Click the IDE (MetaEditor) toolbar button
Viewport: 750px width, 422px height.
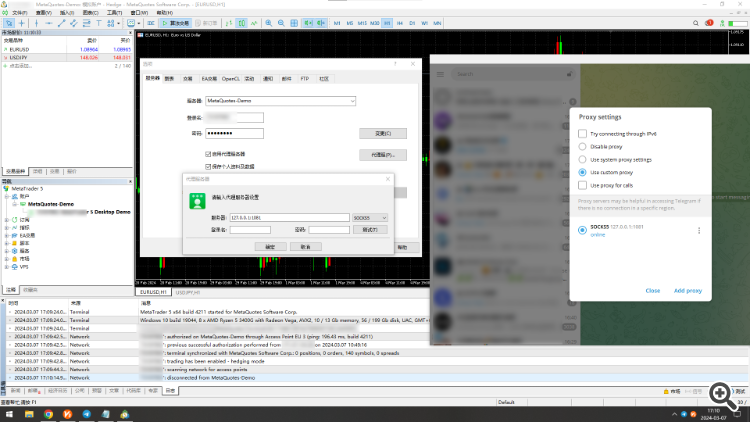click(x=151, y=23)
